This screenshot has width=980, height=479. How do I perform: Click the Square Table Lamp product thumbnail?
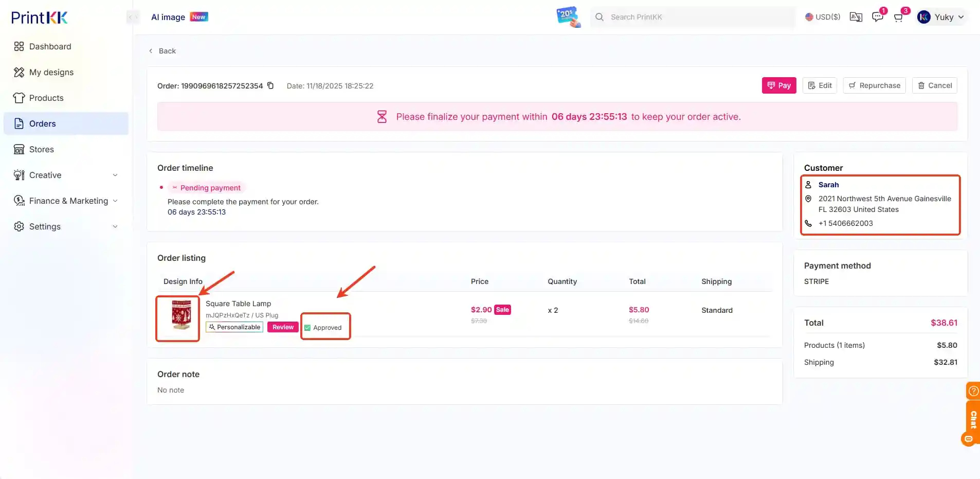[x=177, y=318]
